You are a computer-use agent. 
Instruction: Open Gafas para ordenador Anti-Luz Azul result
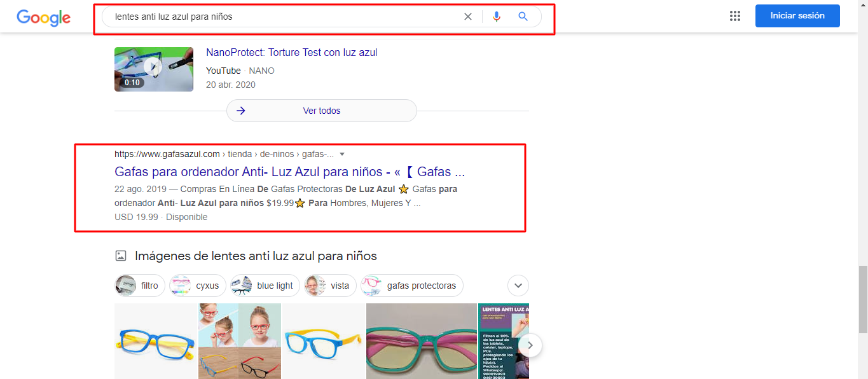(x=290, y=172)
